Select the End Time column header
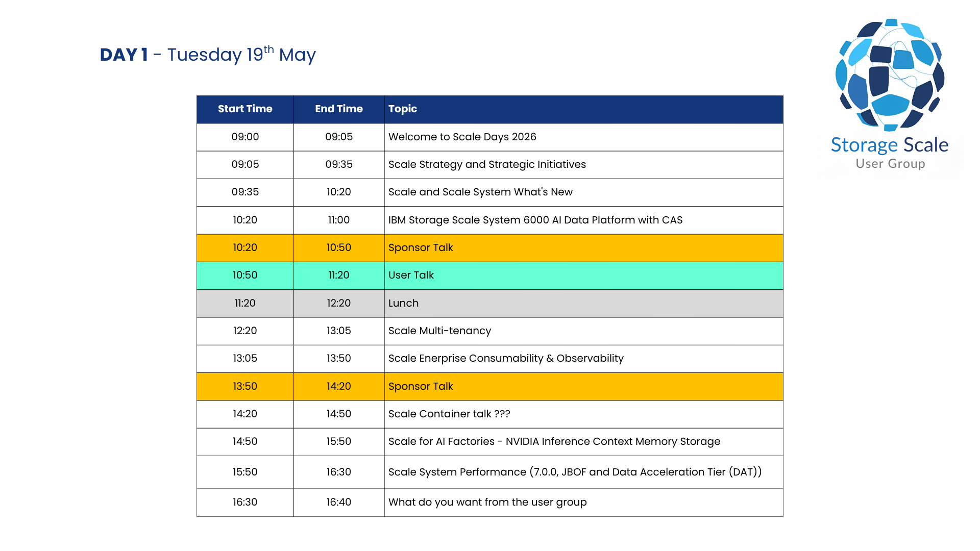The height and width of the screenshot is (551, 980). 339,109
